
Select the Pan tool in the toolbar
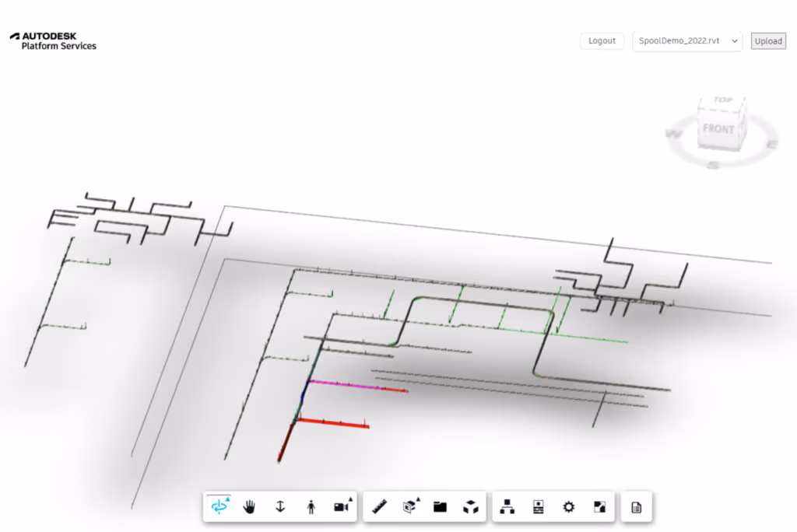coord(249,506)
